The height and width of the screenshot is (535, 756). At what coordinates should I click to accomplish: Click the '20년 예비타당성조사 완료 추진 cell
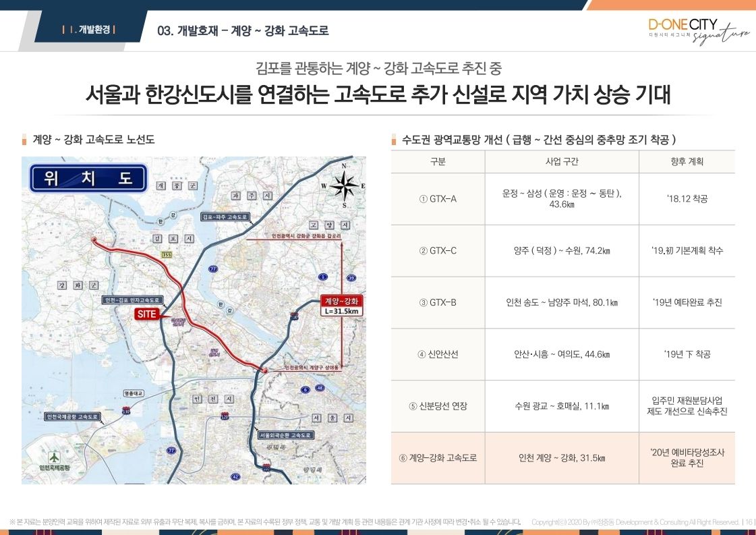687,458
